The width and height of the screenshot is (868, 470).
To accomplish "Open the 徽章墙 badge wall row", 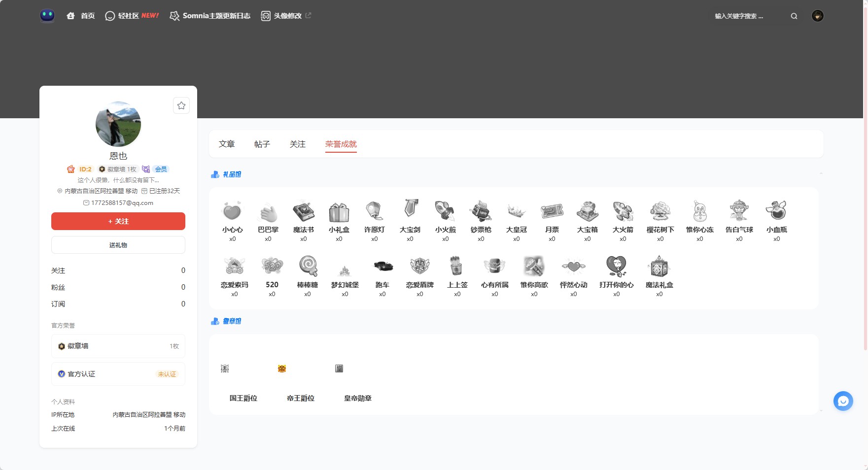I will (x=118, y=346).
